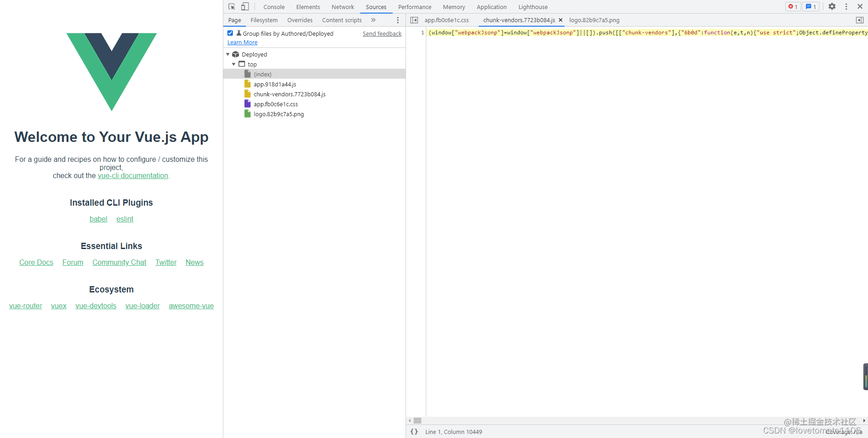Viewport: 868px width, 438px height.
Task: Select the Filesystem navigator tab
Action: point(264,20)
